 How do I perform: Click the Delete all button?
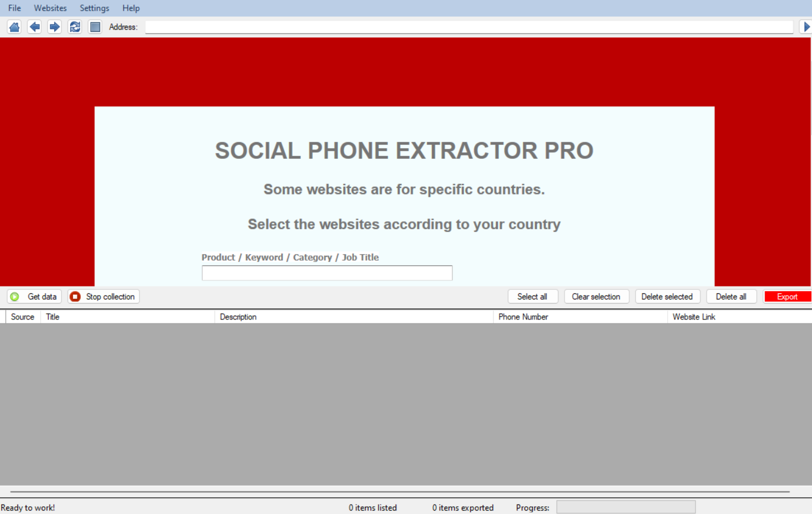[x=731, y=297]
